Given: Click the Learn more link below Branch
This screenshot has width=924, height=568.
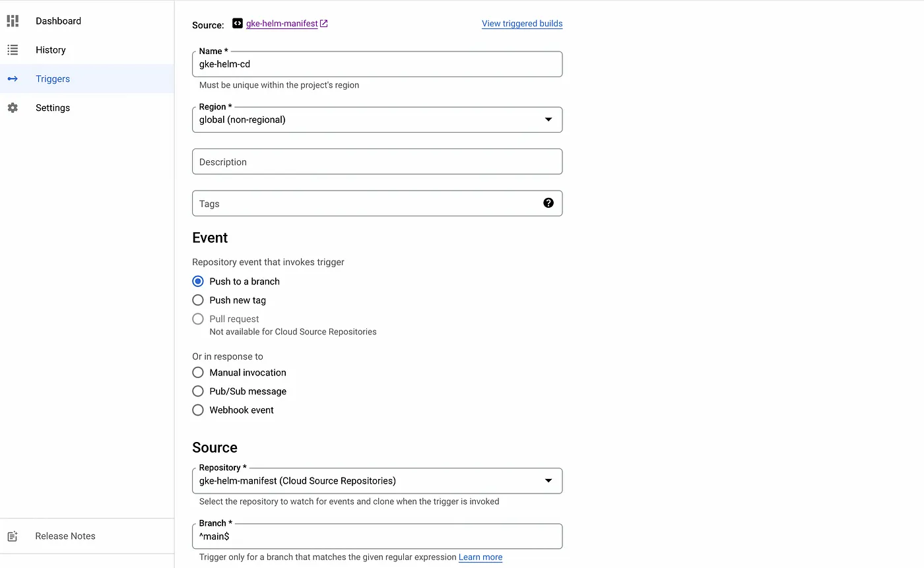Looking at the screenshot, I should 480,557.
